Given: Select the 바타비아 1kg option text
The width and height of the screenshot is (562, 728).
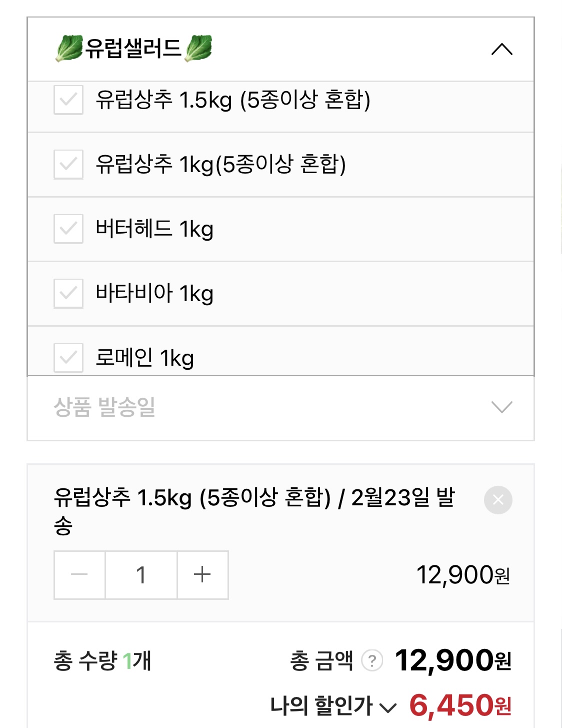Looking at the screenshot, I should (x=154, y=293).
